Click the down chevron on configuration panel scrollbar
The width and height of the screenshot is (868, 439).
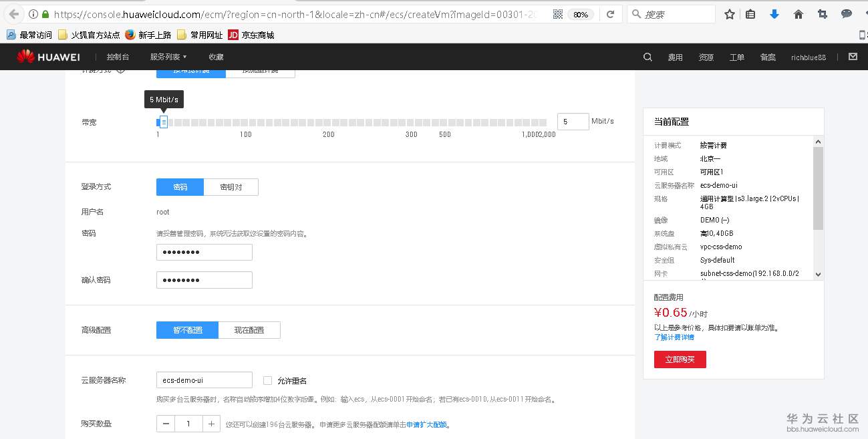(x=818, y=274)
